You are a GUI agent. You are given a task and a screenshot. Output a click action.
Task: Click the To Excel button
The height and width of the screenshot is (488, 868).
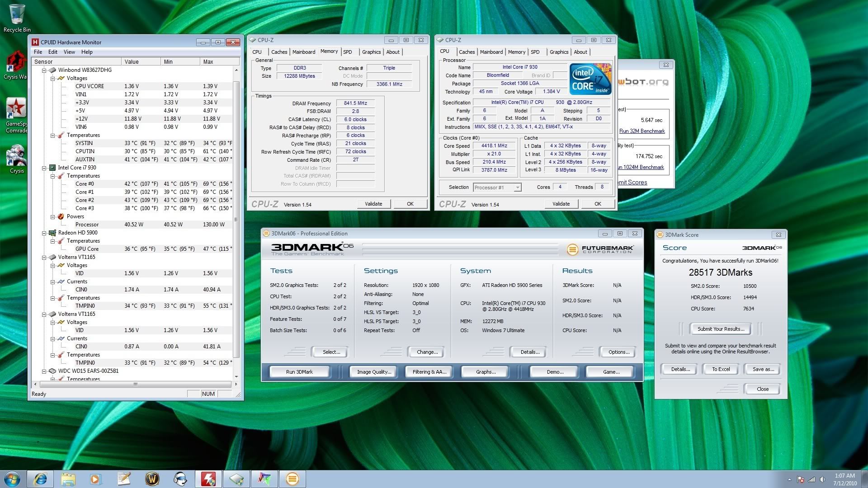click(x=721, y=369)
